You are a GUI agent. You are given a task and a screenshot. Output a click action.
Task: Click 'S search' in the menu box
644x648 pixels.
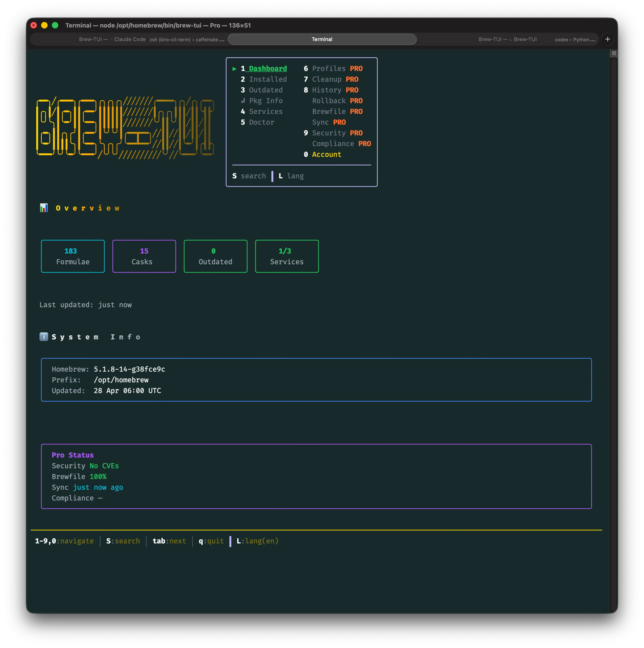pos(249,176)
